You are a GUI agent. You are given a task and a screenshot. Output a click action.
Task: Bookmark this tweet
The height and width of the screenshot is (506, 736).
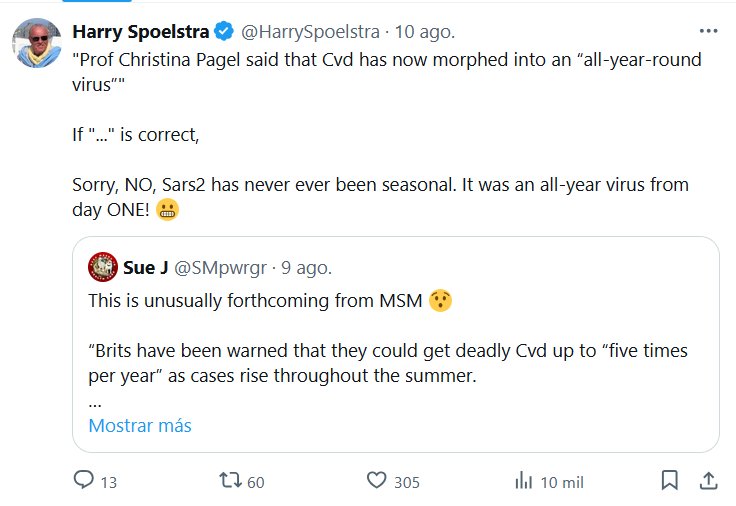point(670,481)
